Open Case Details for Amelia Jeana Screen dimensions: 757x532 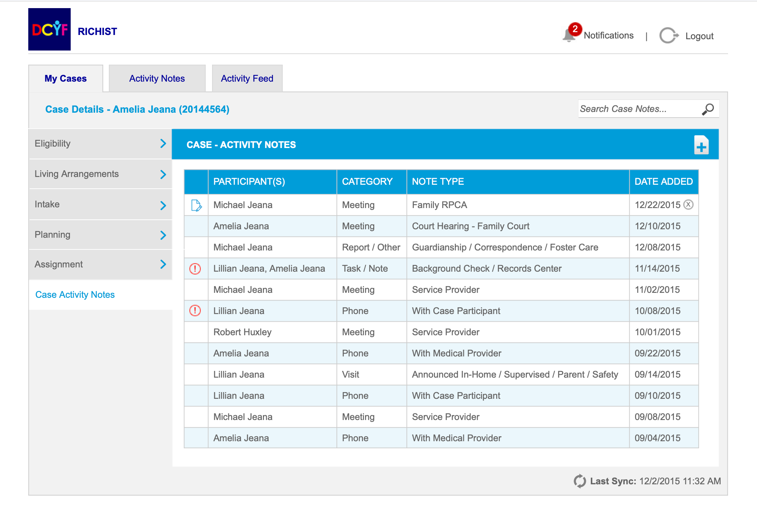click(137, 109)
